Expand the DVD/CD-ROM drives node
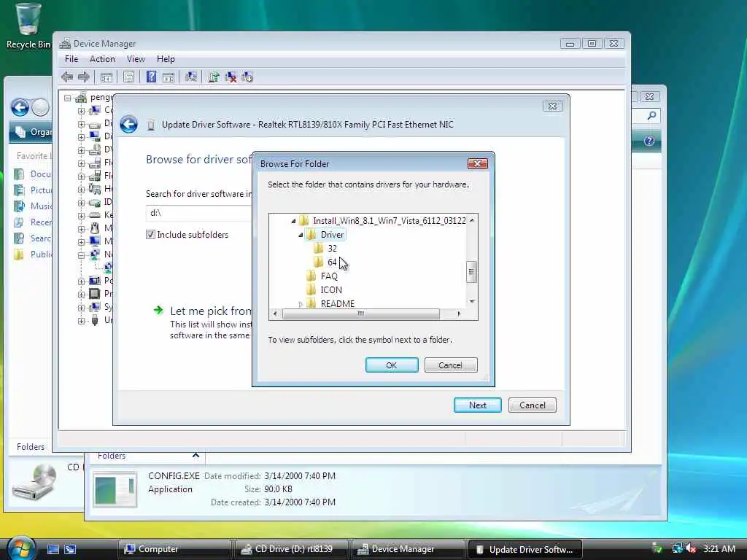747x560 pixels. tap(82, 150)
